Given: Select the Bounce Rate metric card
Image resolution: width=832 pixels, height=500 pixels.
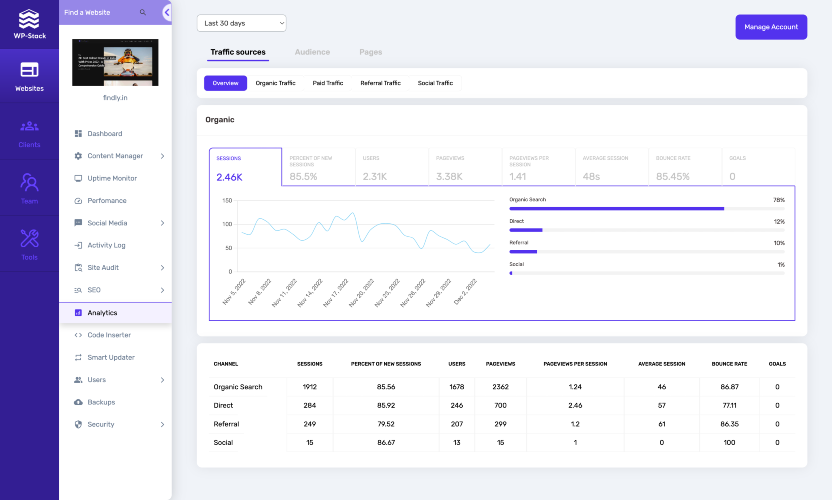Looking at the screenshot, I should [684, 167].
